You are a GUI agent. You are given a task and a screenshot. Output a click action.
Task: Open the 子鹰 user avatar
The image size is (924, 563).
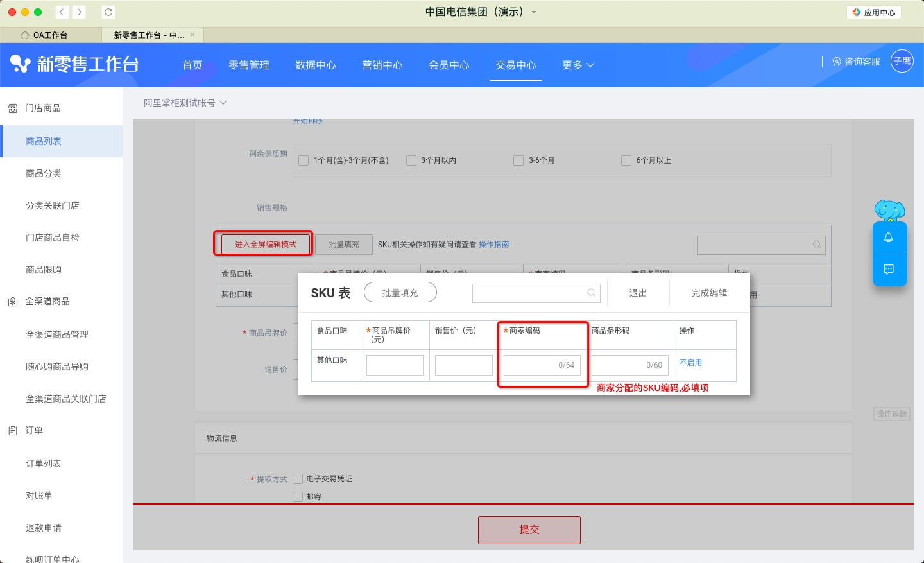(902, 61)
